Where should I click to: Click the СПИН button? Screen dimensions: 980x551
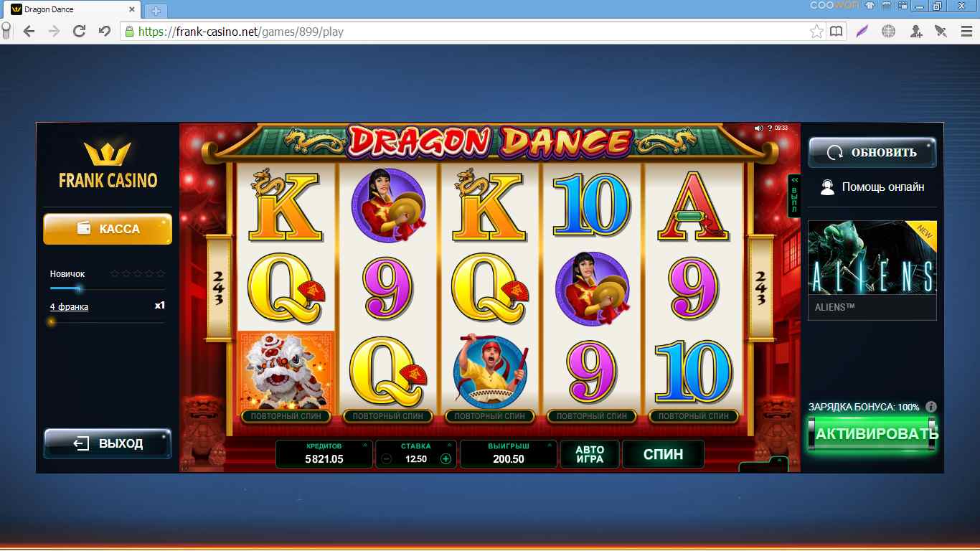(663, 454)
